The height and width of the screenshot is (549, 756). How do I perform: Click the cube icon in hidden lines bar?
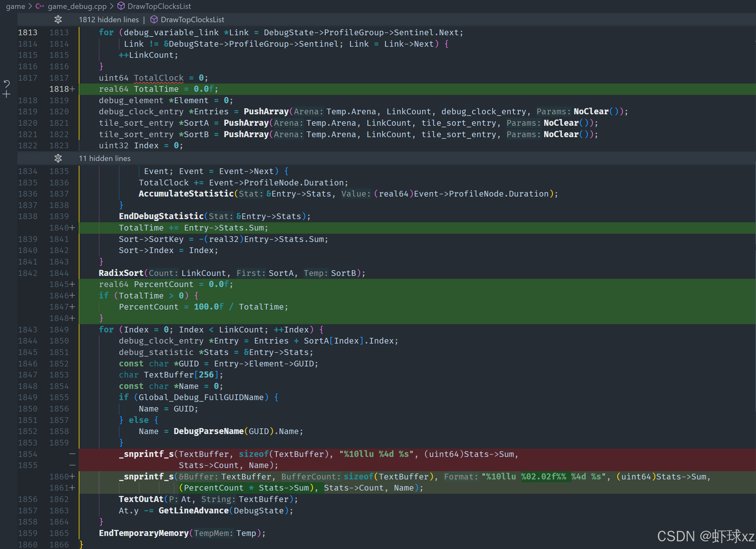coord(154,20)
